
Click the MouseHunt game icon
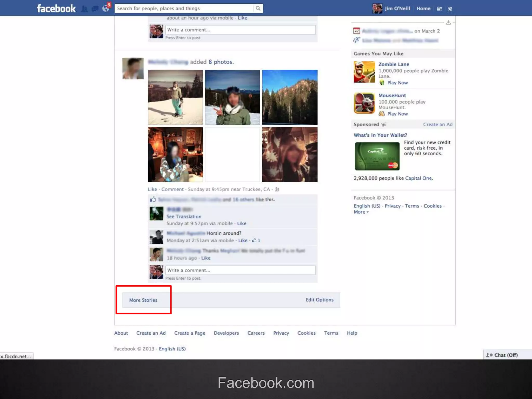point(364,103)
